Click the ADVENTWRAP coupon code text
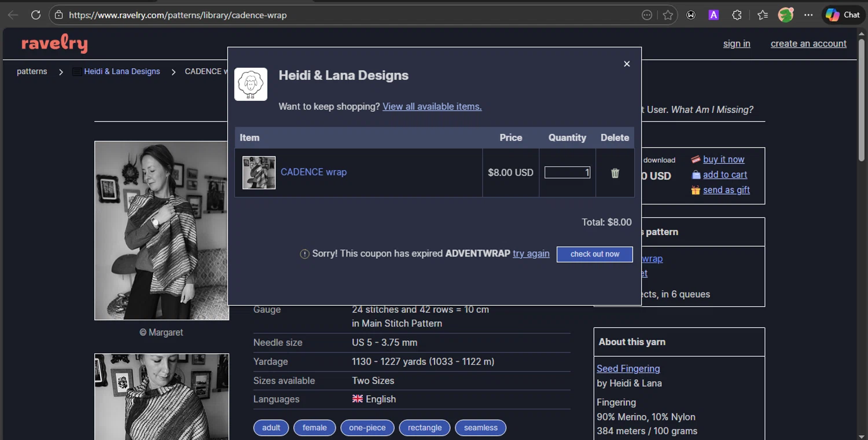Screen dimensions: 868x440 [478, 254]
